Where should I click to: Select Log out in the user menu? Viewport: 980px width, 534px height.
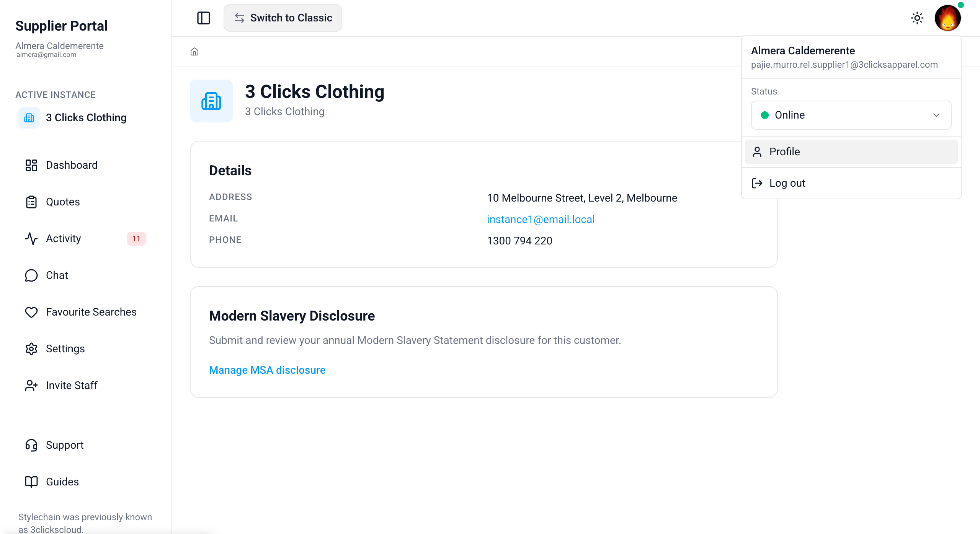[x=851, y=183]
